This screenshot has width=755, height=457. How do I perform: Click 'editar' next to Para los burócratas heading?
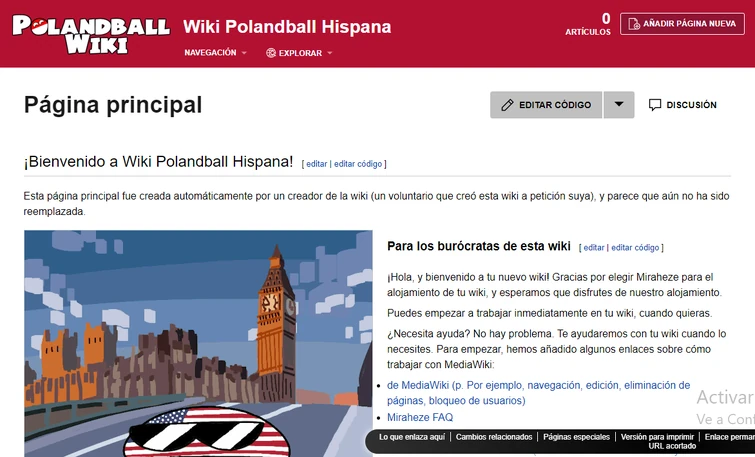click(594, 248)
